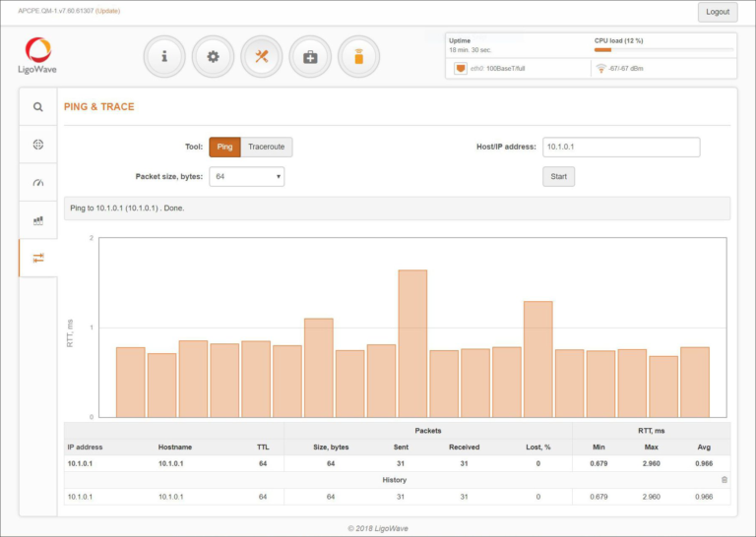Open the Packet size bytes dropdown
Image resolution: width=756 pixels, height=537 pixels.
click(246, 177)
